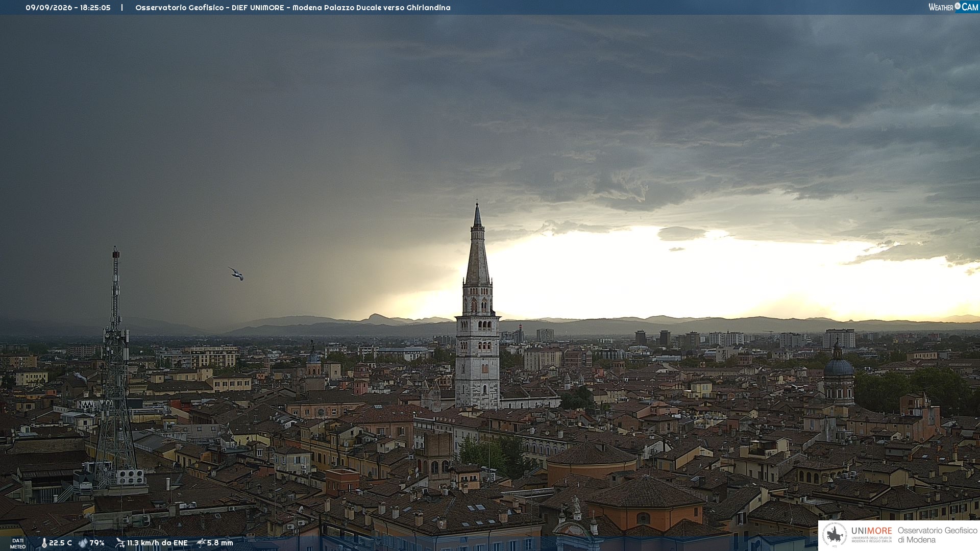Click the Osservatorio Geofisico di Modena text
This screenshot has width=980, height=551.
click(937, 535)
